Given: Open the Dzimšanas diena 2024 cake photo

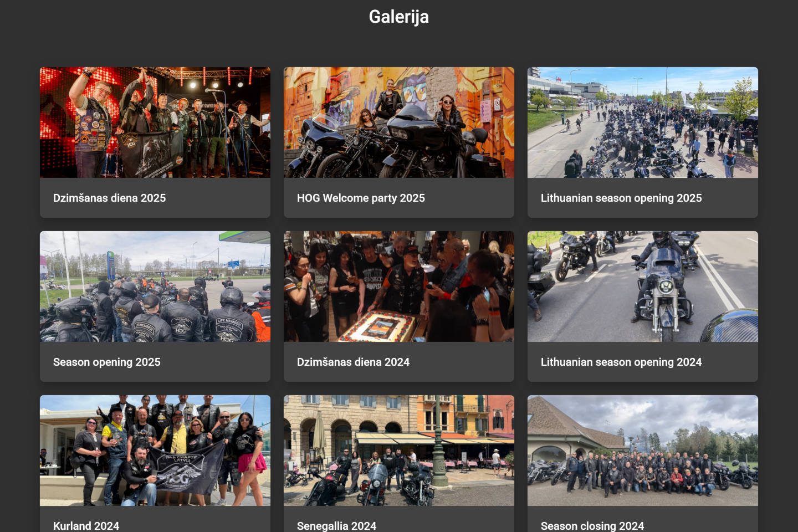Looking at the screenshot, I should pyautogui.click(x=399, y=287).
